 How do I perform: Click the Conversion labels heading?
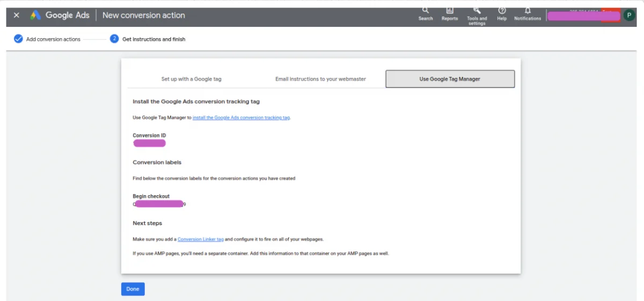[x=157, y=162]
